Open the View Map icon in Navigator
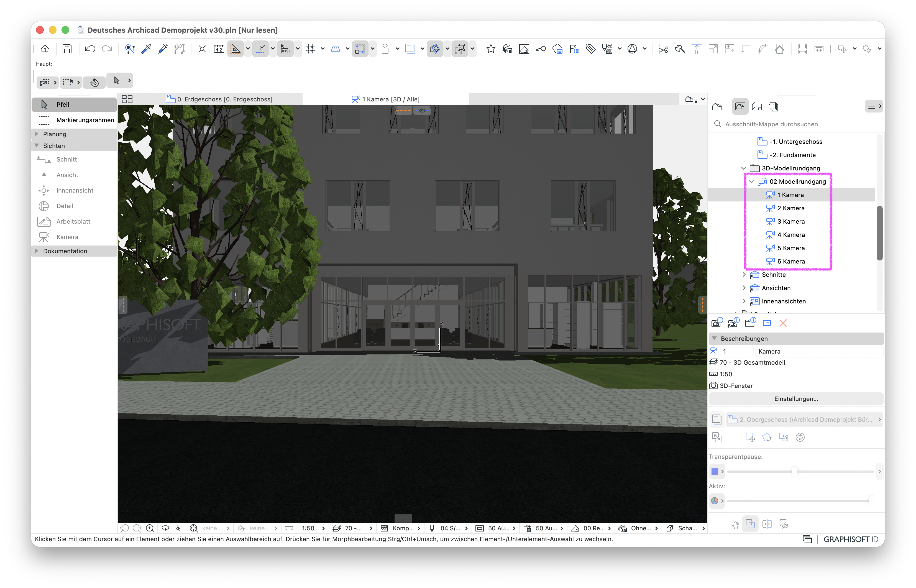 pos(740,106)
